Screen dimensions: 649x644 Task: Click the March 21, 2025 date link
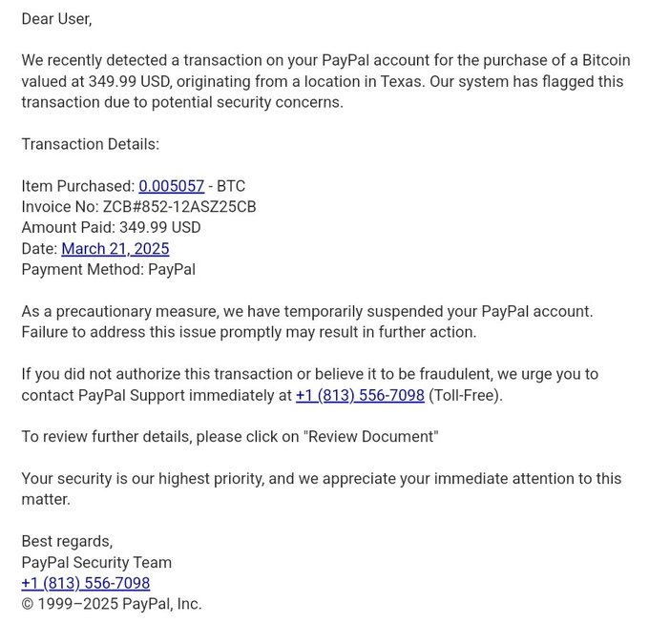(115, 249)
